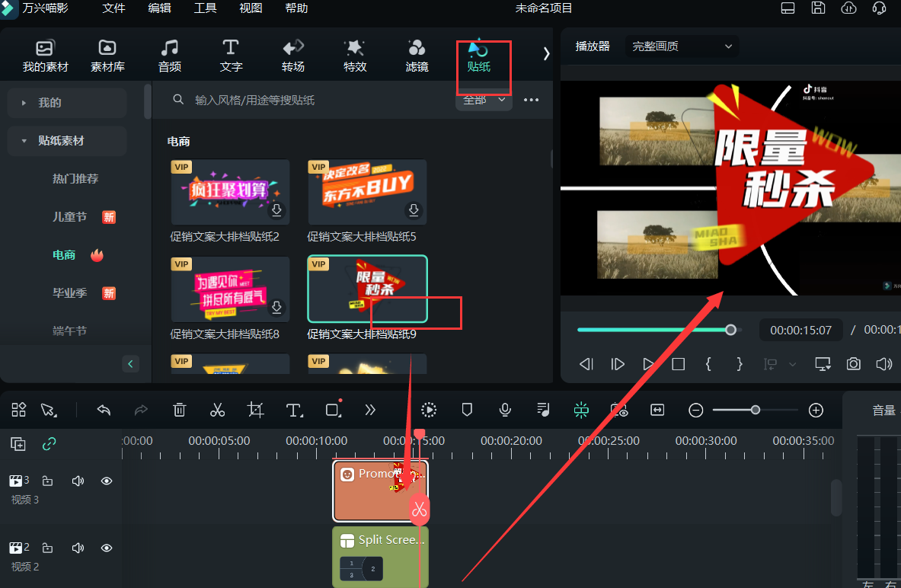This screenshot has height=588, width=901.
Task: Record voiceover with the microphone icon
Action: pyautogui.click(x=505, y=410)
